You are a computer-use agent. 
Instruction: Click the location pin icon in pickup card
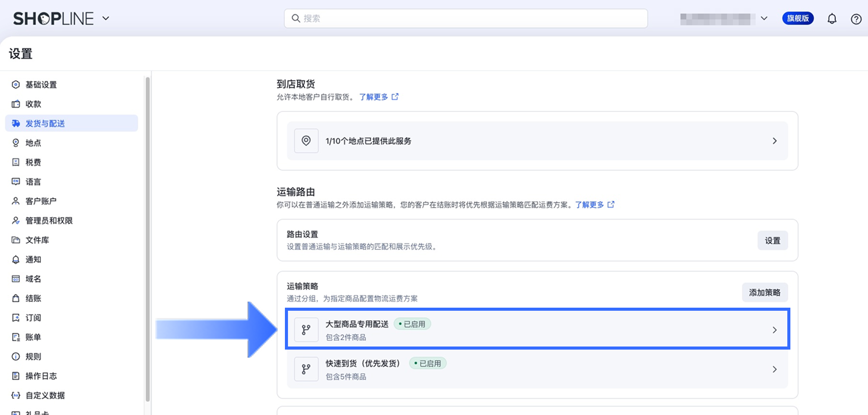(x=306, y=141)
